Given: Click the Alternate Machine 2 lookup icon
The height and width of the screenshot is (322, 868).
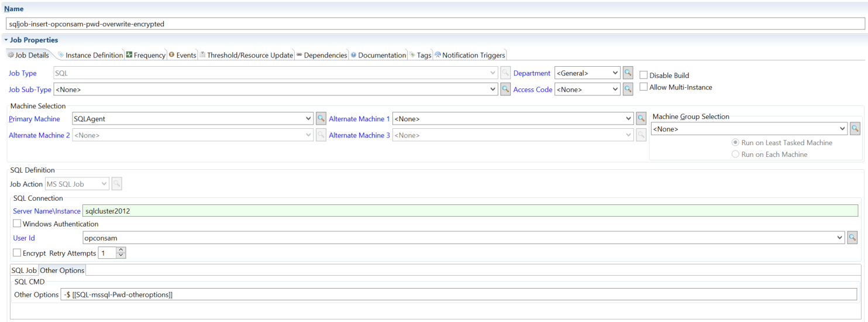Looking at the screenshot, I should 321,135.
